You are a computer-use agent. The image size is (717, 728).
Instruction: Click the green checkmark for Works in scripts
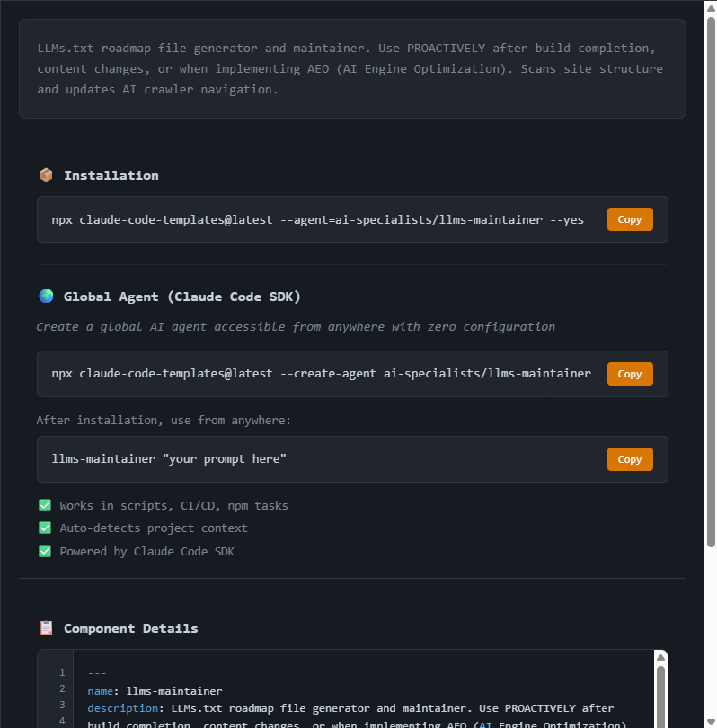pos(45,505)
